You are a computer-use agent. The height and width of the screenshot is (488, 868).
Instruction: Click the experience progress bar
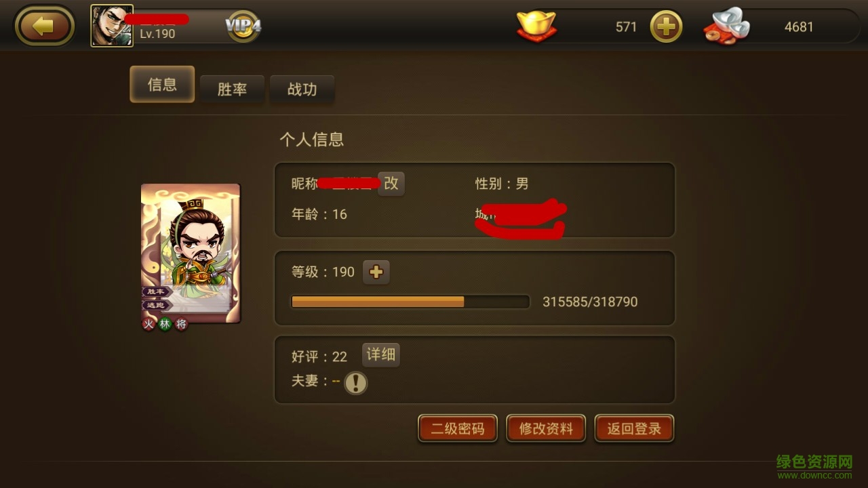pyautogui.click(x=410, y=302)
